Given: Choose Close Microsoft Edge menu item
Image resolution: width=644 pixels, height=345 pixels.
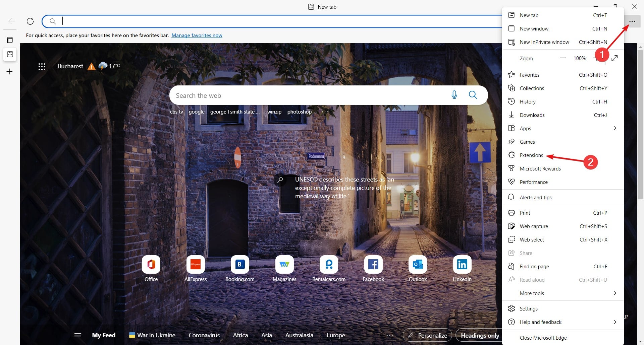Looking at the screenshot, I should pos(563,338).
